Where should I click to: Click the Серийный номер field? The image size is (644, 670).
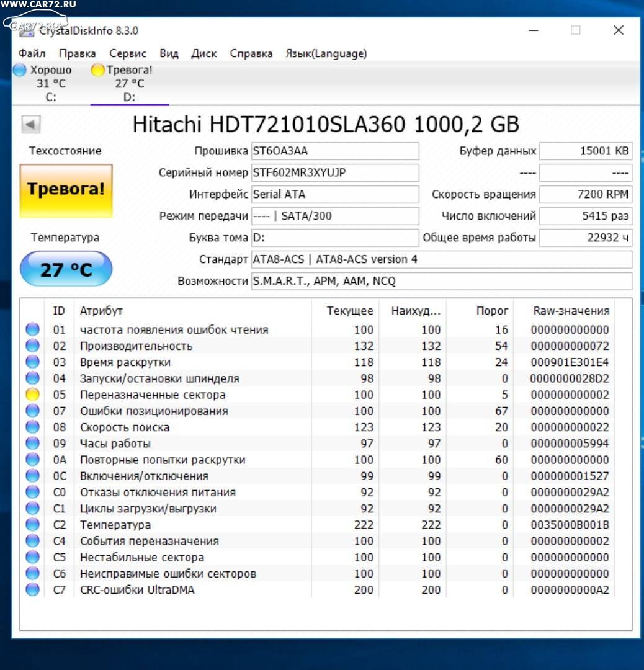(x=335, y=172)
